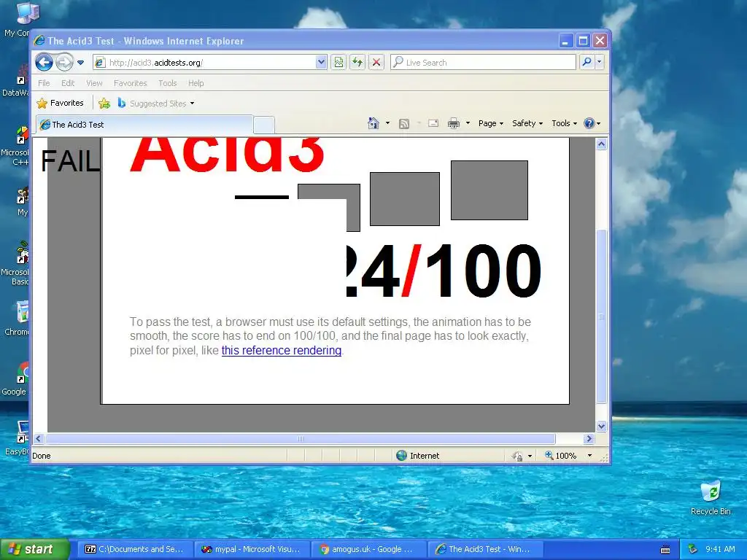This screenshot has height=560, width=747.
Task: Click The Acid3 Test taskbar button
Action: [486, 549]
